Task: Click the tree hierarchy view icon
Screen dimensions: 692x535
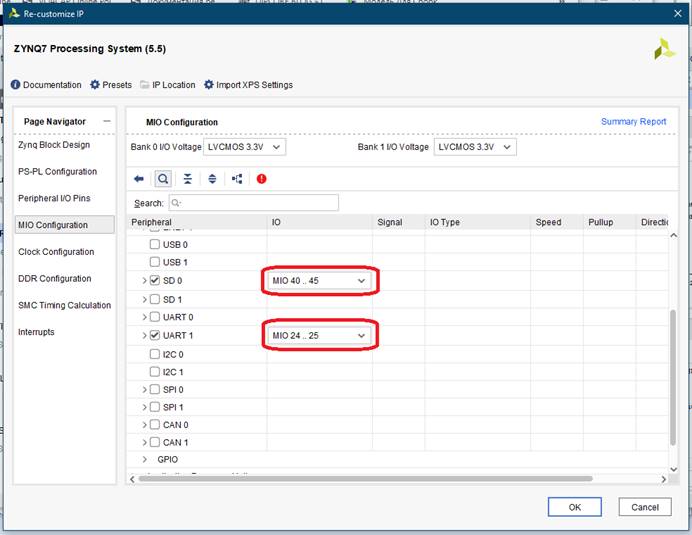Action: tap(237, 179)
